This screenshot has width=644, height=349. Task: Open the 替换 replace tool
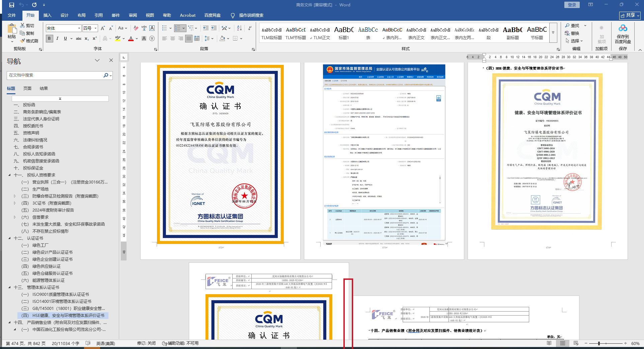[572, 33]
